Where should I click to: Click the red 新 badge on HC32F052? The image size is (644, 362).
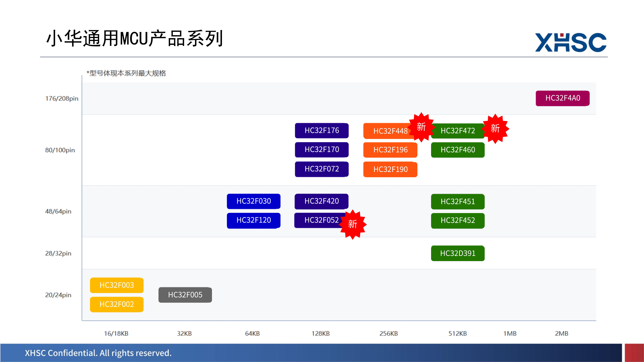click(353, 224)
